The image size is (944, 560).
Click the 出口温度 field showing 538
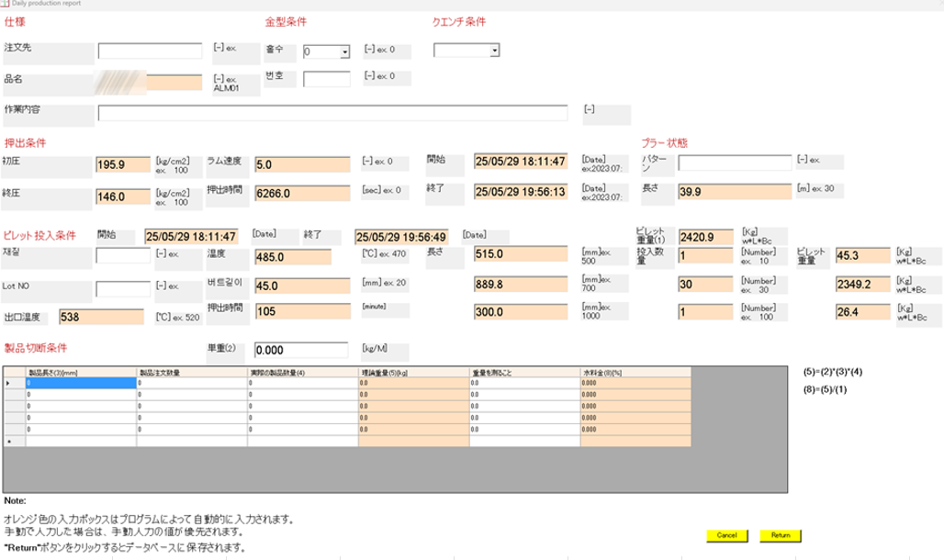pos(100,317)
